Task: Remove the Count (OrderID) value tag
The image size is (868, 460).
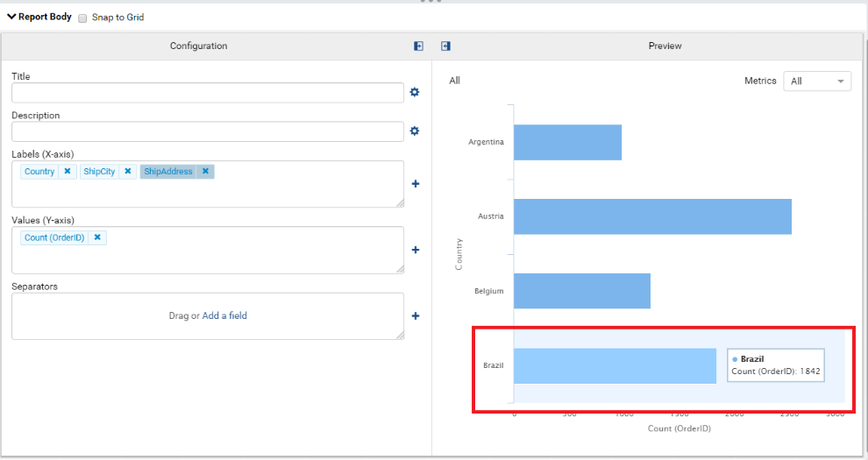Action: (x=97, y=237)
